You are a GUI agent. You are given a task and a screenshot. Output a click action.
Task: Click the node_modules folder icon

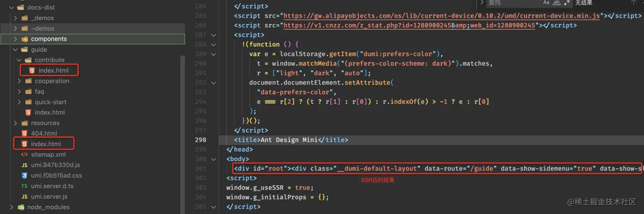[21, 207]
